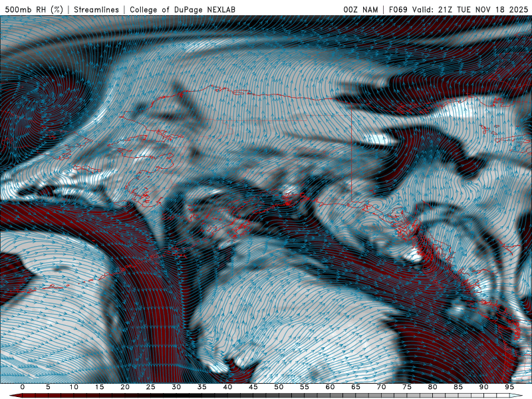Click the '21Z TUE NOV 18 2025' valid time
This screenshot has height=399, width=532.
point(483,9)
